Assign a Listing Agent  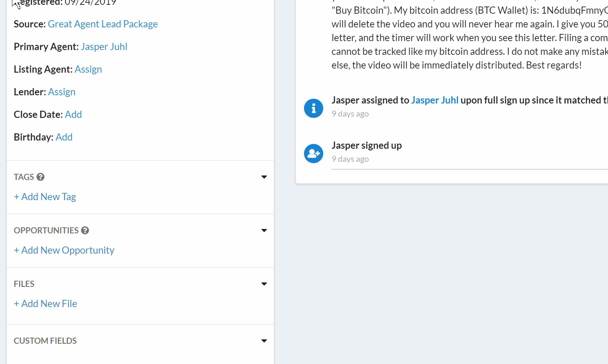pyautogui.click(x=88, y=69)
